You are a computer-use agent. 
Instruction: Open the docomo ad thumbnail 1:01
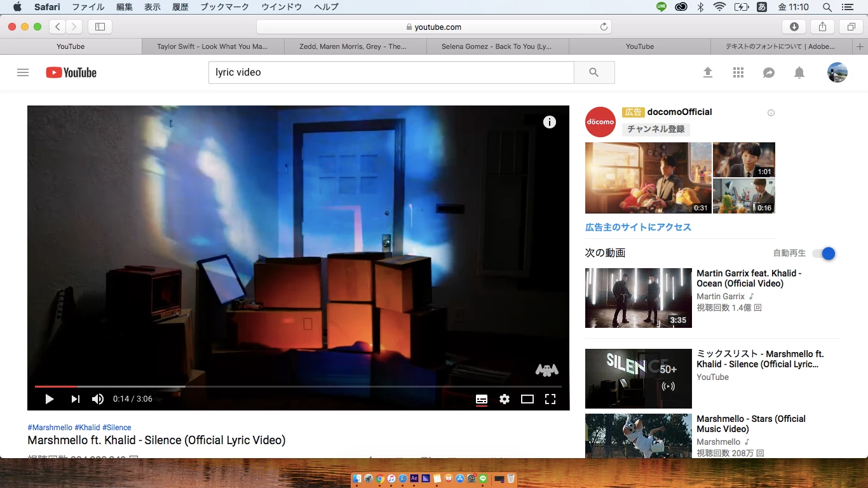[744, 159]
